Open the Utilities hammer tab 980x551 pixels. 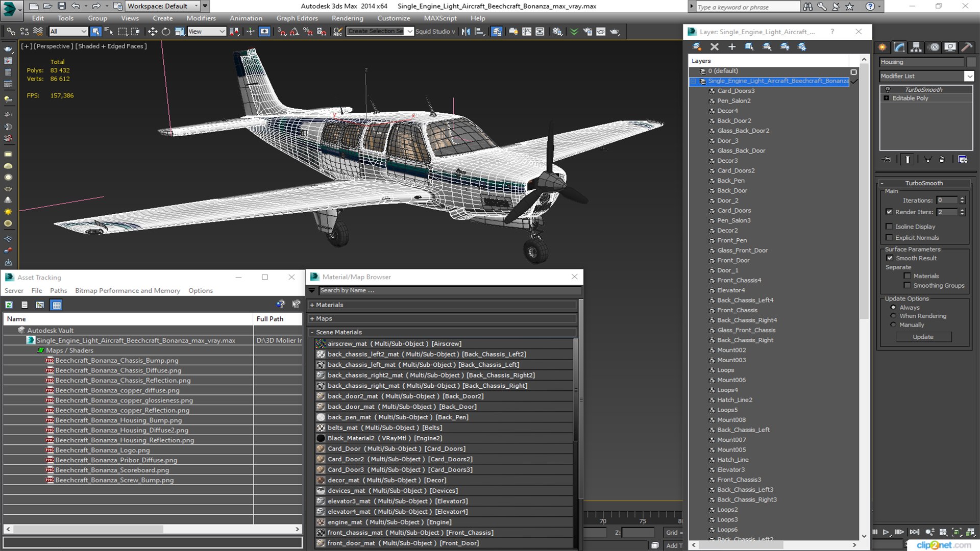(x=967, y=47)
